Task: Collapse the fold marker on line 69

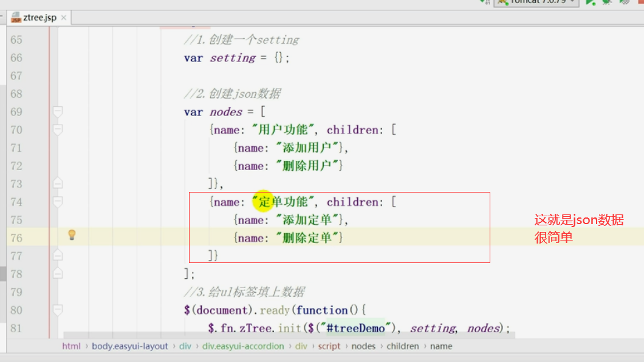Action: 58,112
